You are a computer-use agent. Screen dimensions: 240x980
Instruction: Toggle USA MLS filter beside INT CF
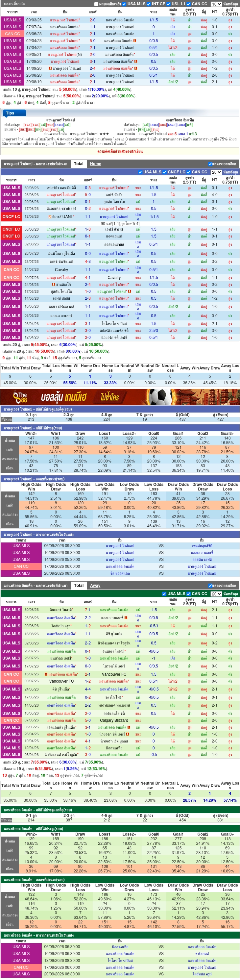click(x=124, y=4)
